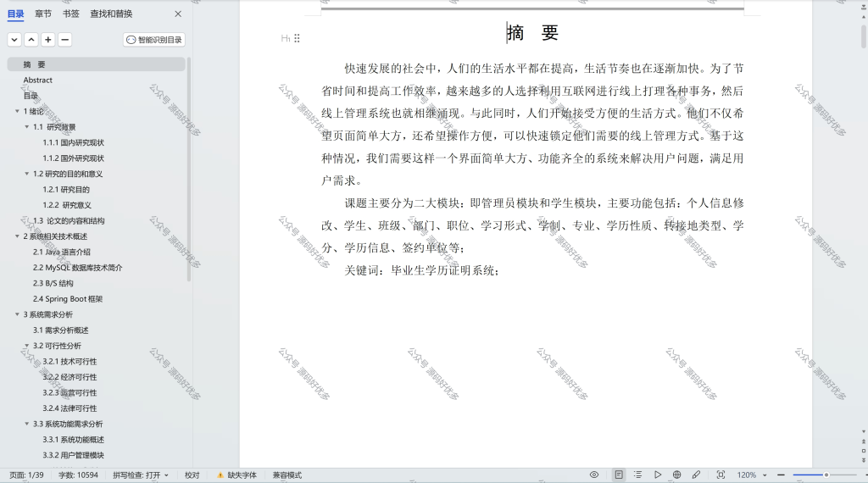Click the reading mode play icon

tap(658, 475)
